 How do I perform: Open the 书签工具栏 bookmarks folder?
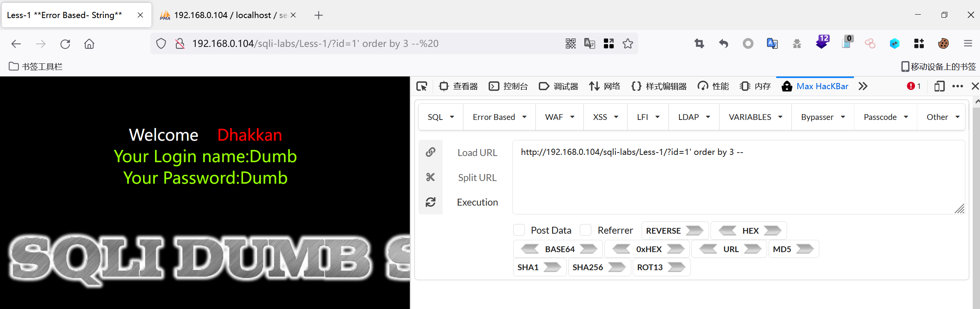tap(35, 66)
